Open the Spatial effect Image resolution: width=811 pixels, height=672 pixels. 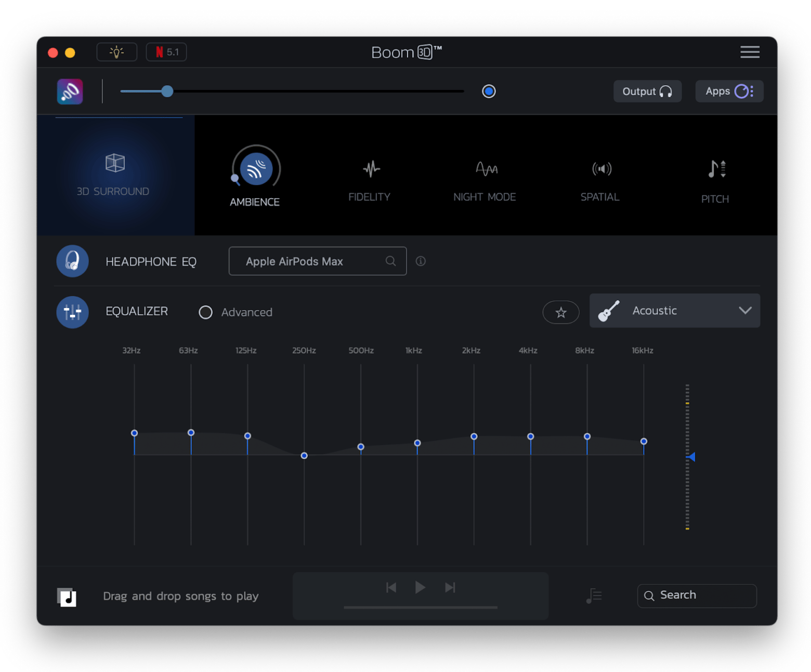tap(600, 179)
